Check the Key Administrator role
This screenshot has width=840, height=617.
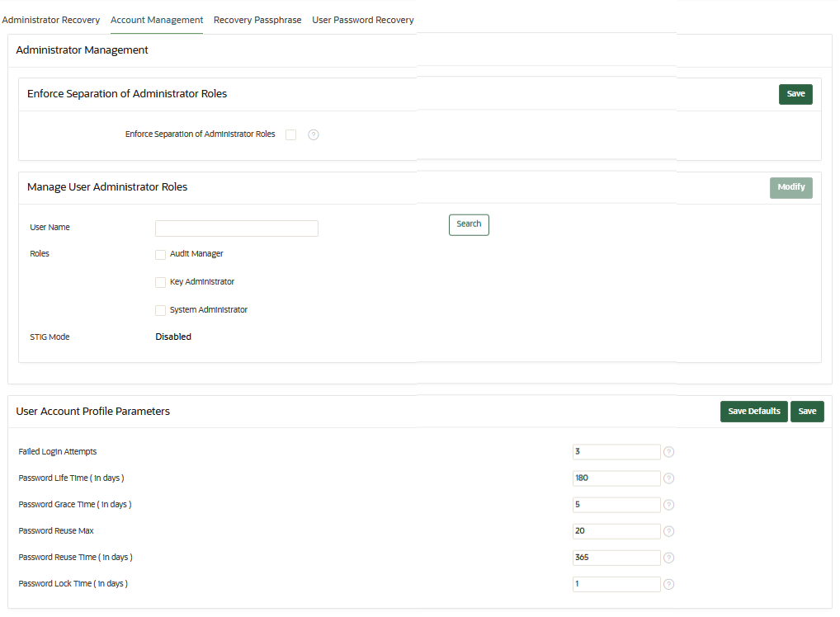click(x=160, y=282)
